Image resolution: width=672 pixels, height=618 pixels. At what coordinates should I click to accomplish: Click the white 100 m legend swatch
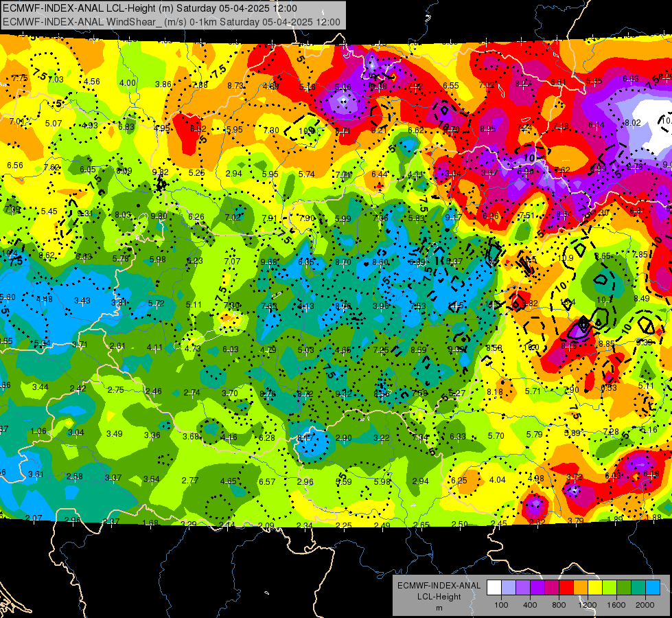click(494, 588)
